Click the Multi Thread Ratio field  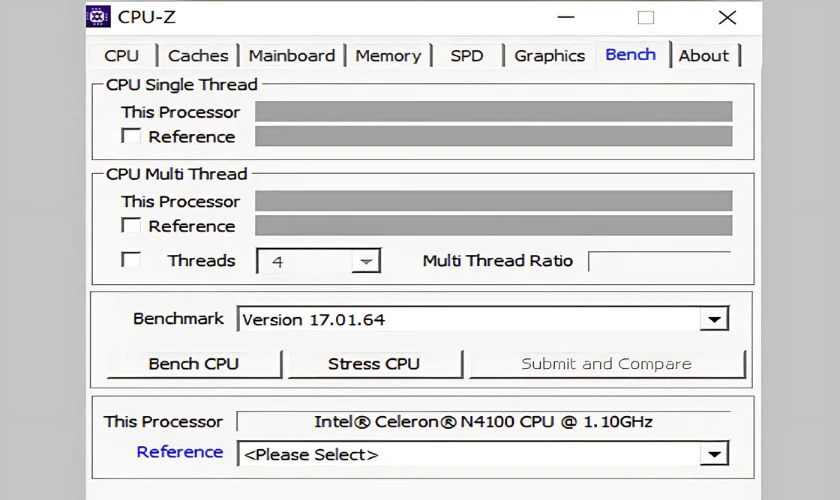[x=659, y=261]
